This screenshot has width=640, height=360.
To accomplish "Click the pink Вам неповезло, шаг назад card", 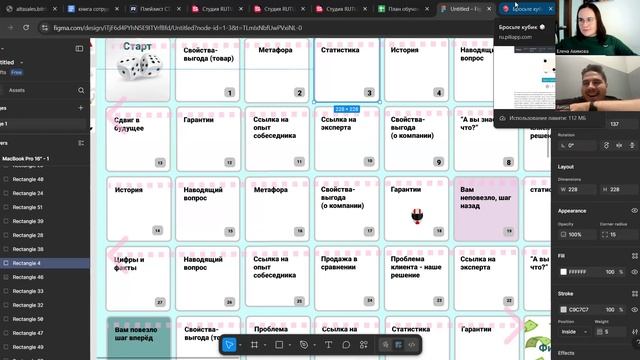I will pos(486,209).
